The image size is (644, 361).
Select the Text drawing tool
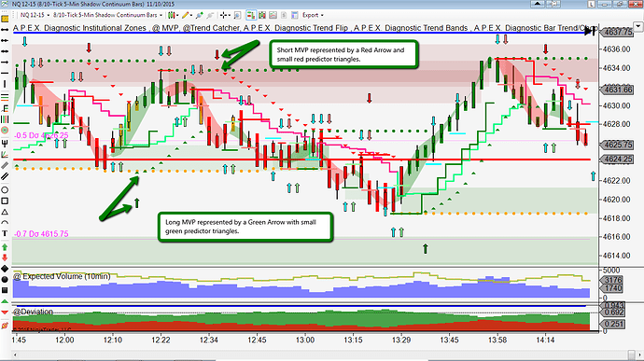click(x=5, y=233)
